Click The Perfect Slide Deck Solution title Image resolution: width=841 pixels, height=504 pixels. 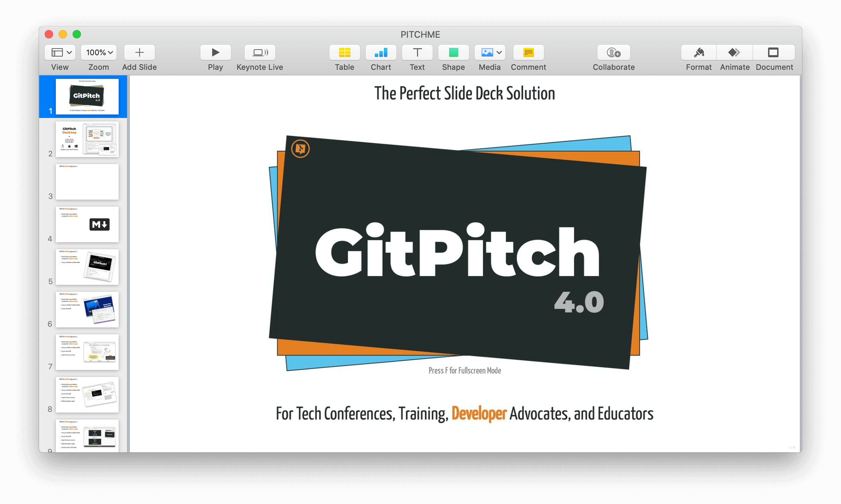[x=464, y=94]
